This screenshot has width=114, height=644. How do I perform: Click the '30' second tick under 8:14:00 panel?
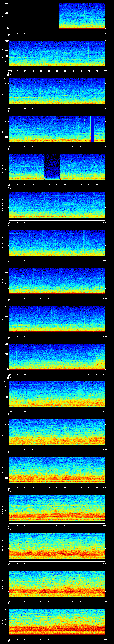pyautogui.click(x=57, y=412)
